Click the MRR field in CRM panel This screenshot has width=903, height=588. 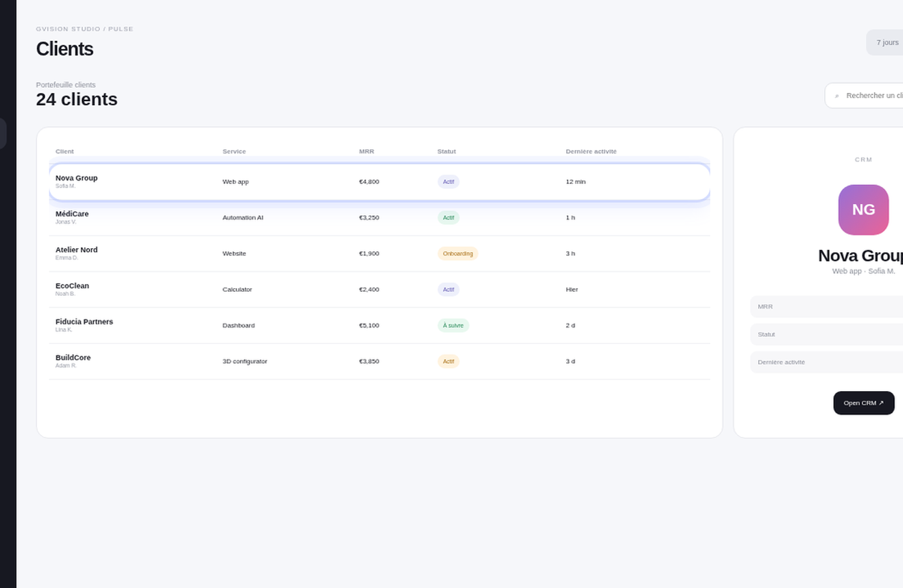click(x=827, y=306)
